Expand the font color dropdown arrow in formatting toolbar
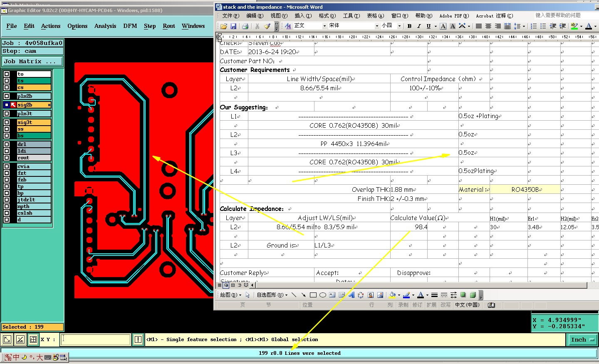 [595, 26]
